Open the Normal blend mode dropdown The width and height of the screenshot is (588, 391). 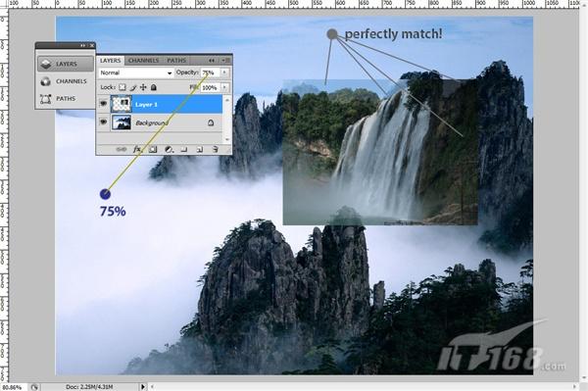coord(136,73)
